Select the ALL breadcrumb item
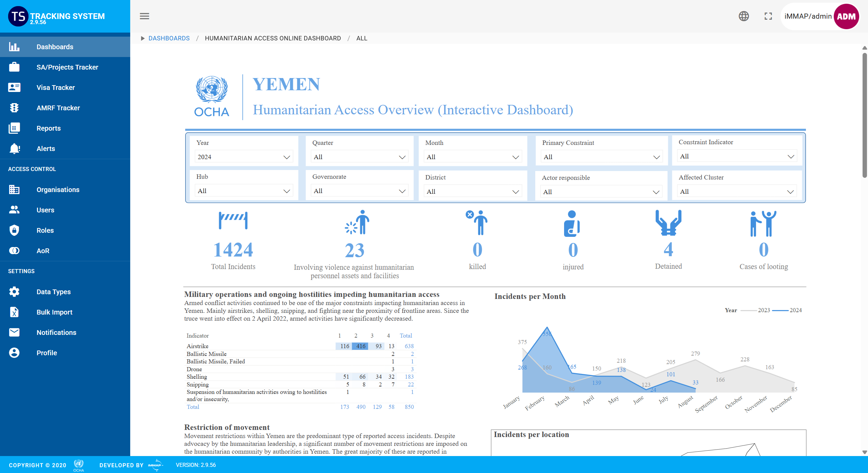This screenshot has height=473, width=868. tap(362, 38)
